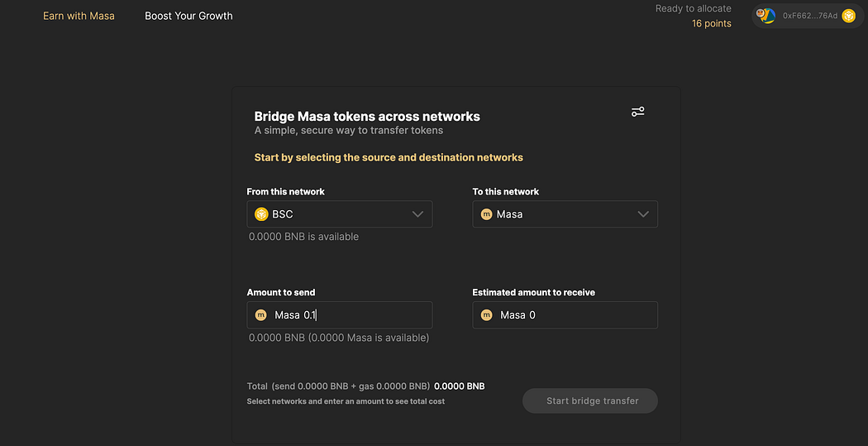This screenshot has width=868, height=446.
Task: Open the Earn with Masa tab
Action: coord(79,16)
